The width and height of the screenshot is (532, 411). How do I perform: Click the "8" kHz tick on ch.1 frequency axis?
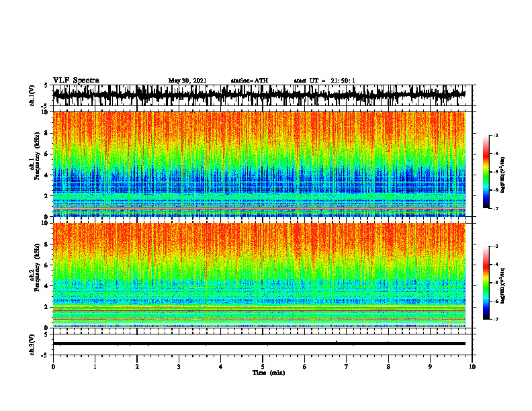click(x=47, y=133)
